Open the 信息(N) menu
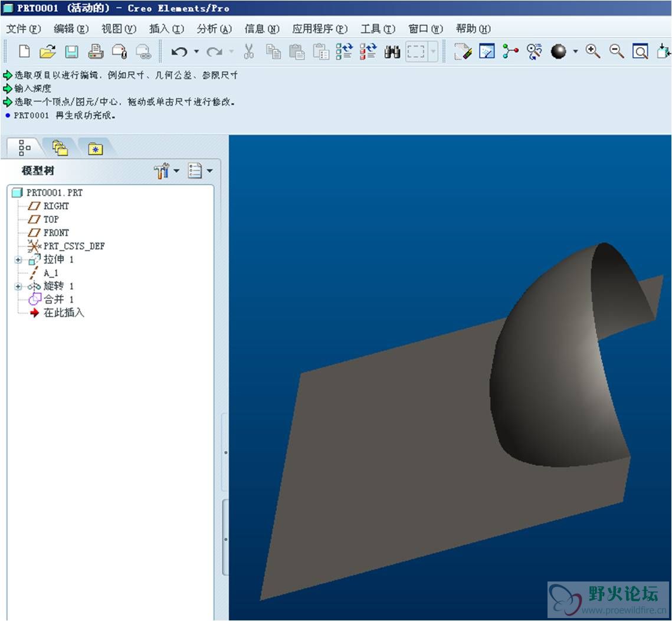 [x=262, y=29]
